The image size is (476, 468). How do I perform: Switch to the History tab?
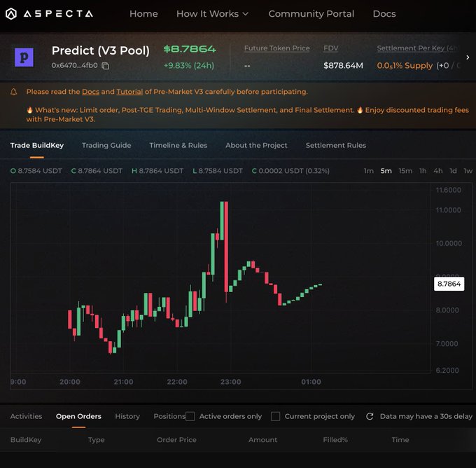tap(127, 416)
